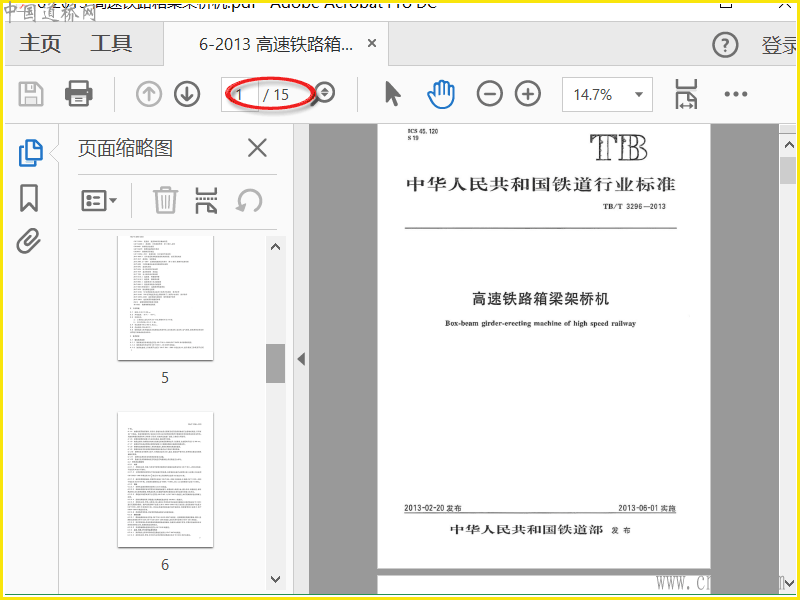
Task: Select the arrow selection tool
Action: [392, 94]
